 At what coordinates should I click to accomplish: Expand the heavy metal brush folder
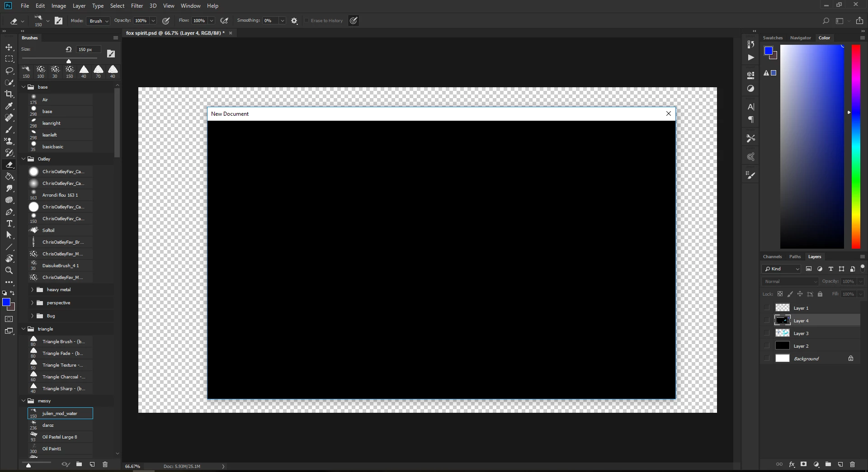(32, 290)
